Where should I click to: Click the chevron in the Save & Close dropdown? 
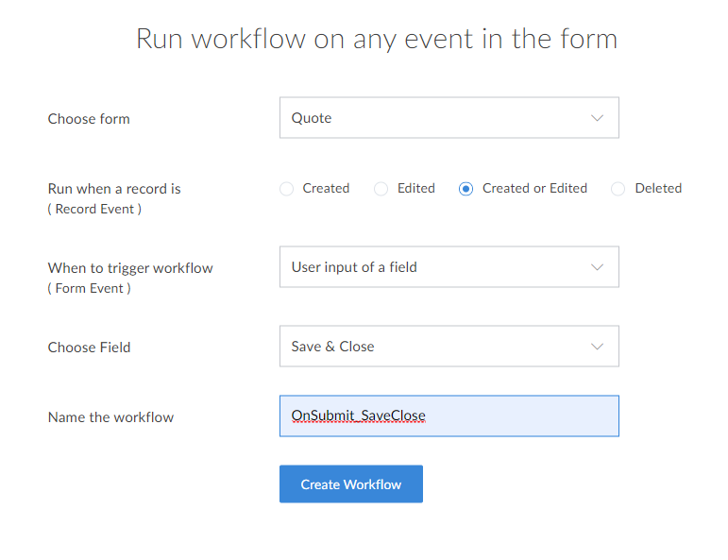(597, 347)
